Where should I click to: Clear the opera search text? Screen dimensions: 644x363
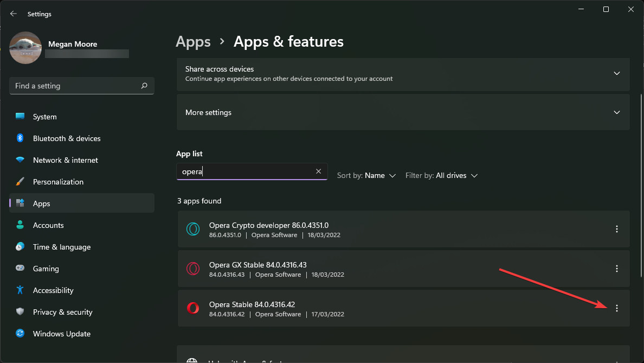[318, 171]
